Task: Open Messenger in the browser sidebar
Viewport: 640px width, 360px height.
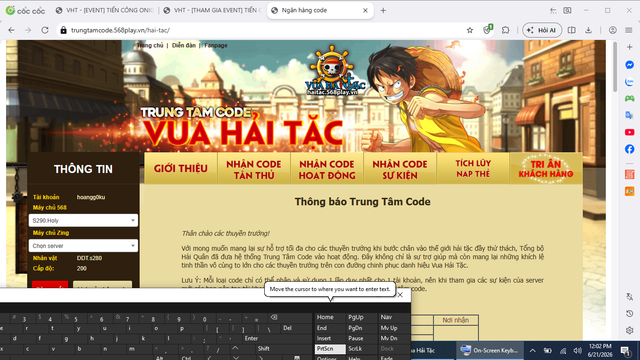Action: coord(629,65)
